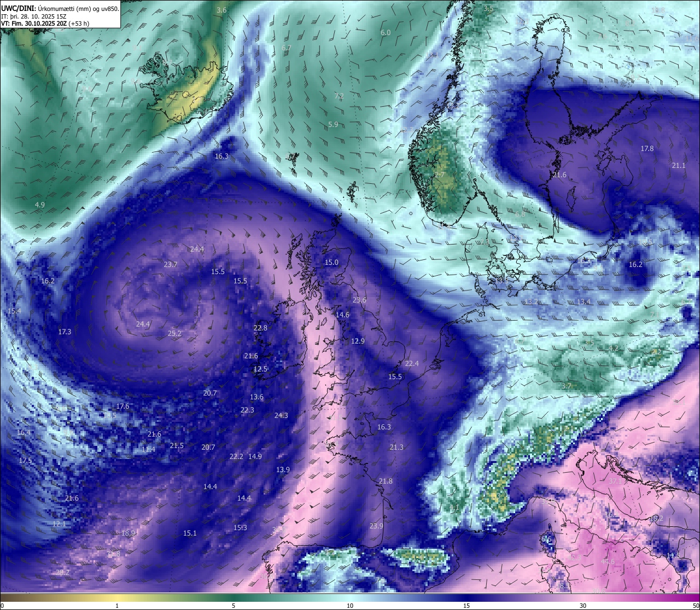700x610 pixels.
Task: Click the map value '12.1'
Action: [59, 524]
